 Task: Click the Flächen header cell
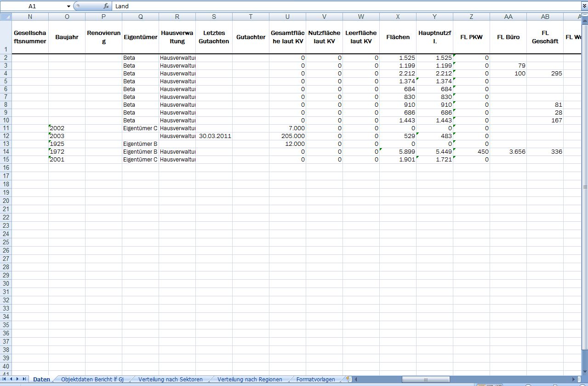coord(398,37)
